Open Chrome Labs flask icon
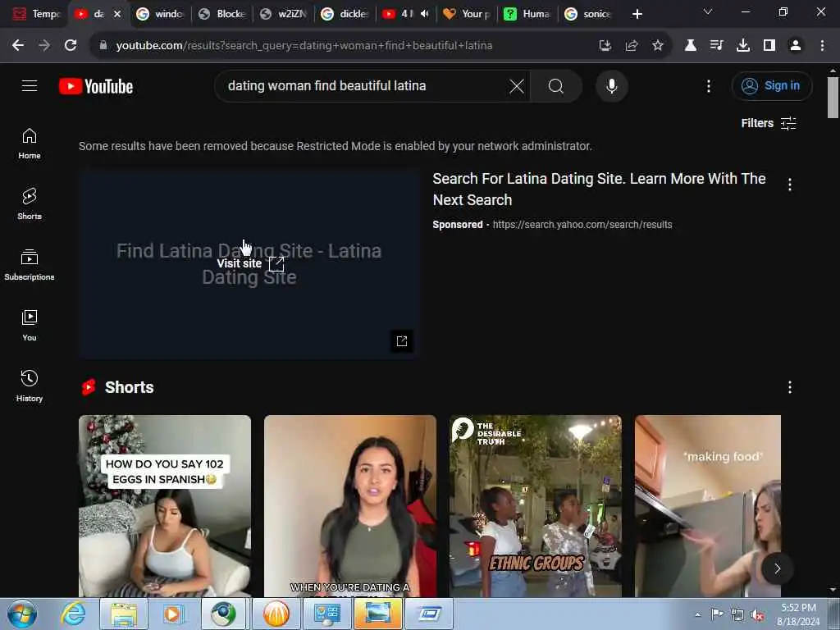The height and width of the screenshot is (630, 840). [691, 46]
